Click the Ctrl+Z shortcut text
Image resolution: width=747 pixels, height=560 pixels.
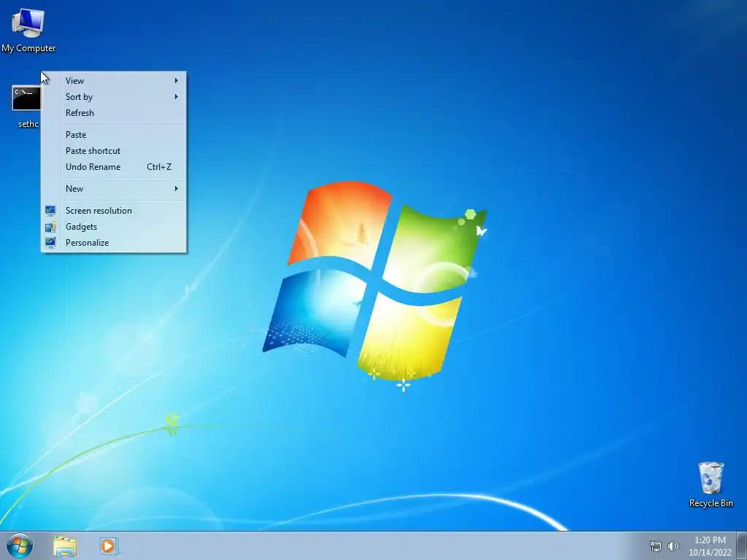(159, 167)
